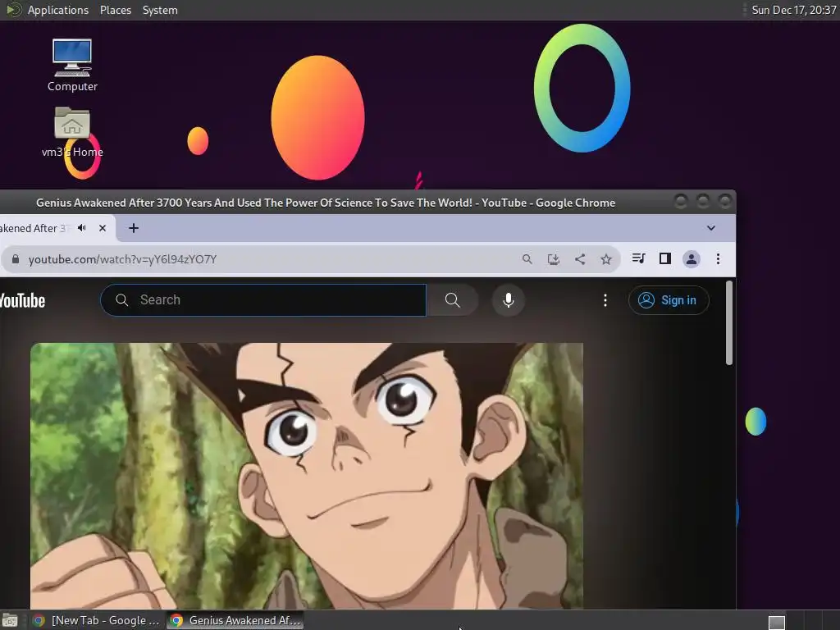Screen dimensions: 840x630
Task: Share this page using the share icon
Action: point(580,259)
